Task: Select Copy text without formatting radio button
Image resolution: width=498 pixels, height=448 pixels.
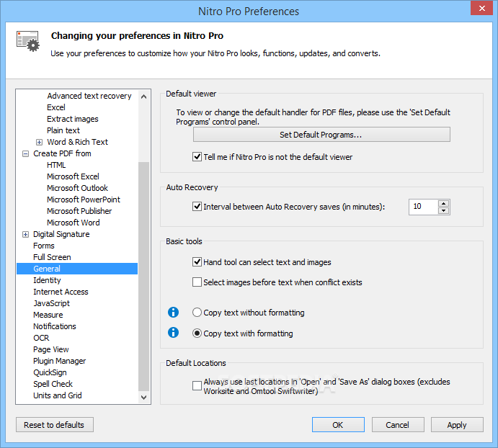Action: 197,313
